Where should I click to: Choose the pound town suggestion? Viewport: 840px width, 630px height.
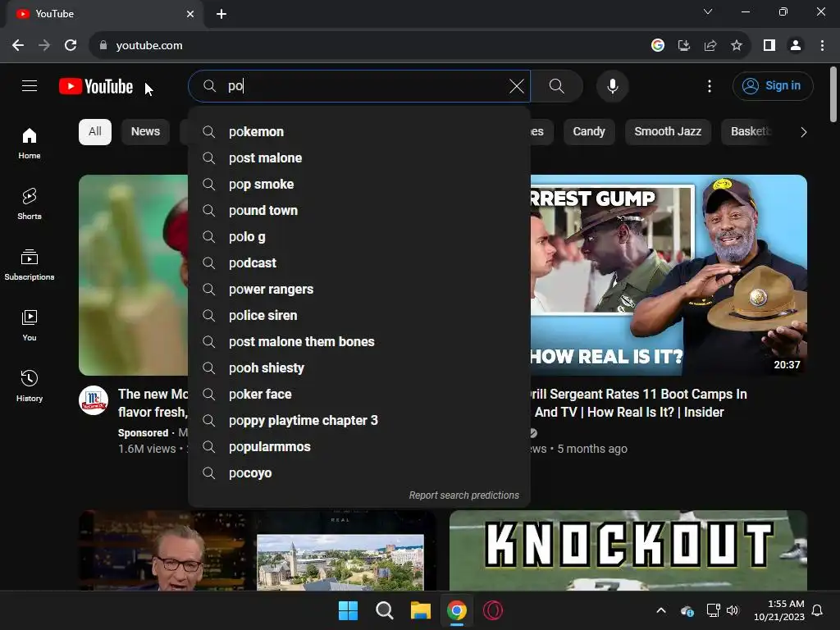359,211
